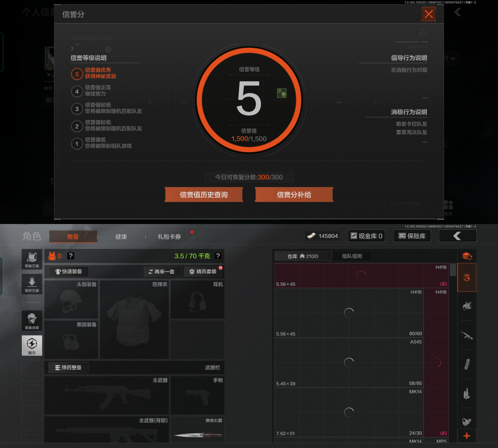The height and width of the screenshot is (448, 498).
Task: Select reputation level 5 circle in the list
Action: coord(77,74)
